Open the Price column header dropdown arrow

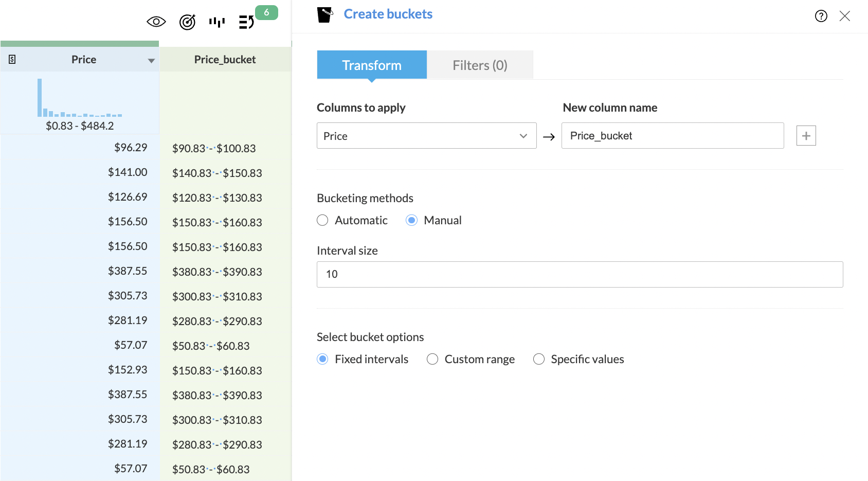[x=151, y=61]
